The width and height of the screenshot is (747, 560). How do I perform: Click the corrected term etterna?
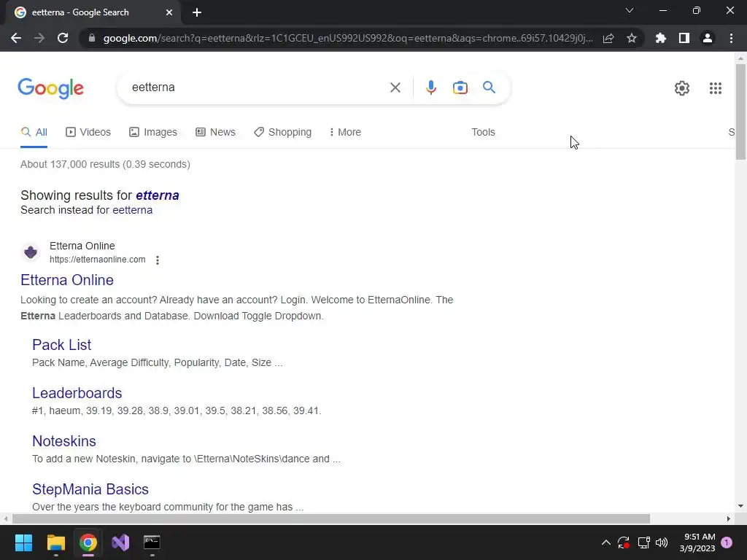click(158, 195)
